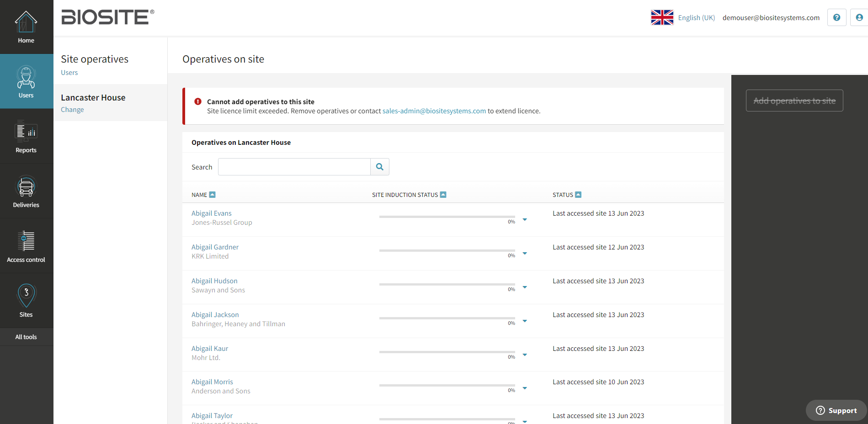The image size is (868, 424).
Task: Switch language via English (UK)
Action: [696, 17]
